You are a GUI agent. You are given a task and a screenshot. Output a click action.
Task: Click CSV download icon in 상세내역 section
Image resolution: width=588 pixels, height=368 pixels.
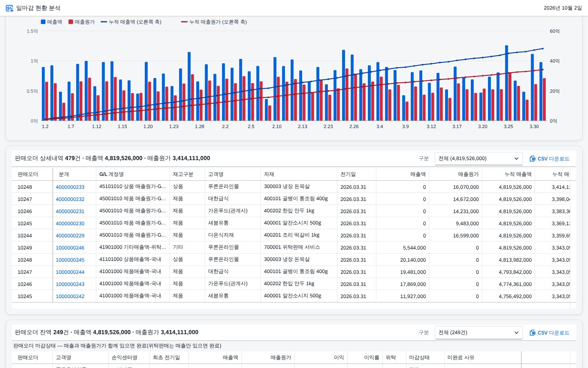click(533, 159)
